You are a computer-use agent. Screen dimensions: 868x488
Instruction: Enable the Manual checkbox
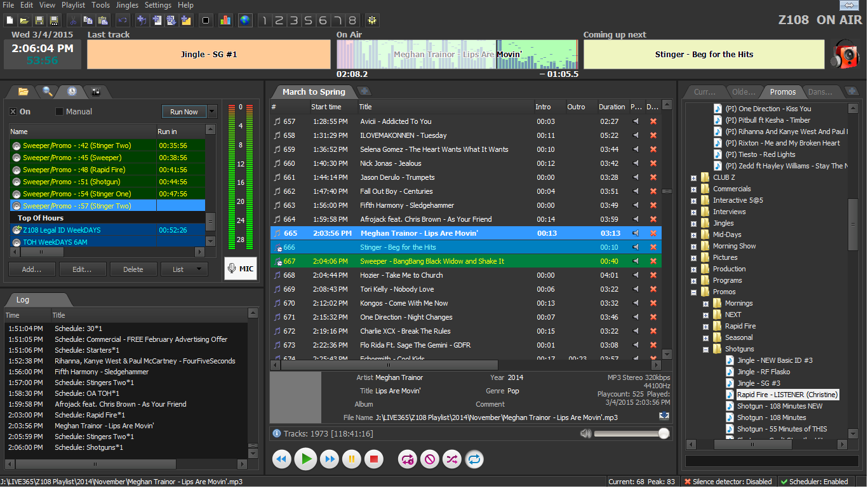60,112
